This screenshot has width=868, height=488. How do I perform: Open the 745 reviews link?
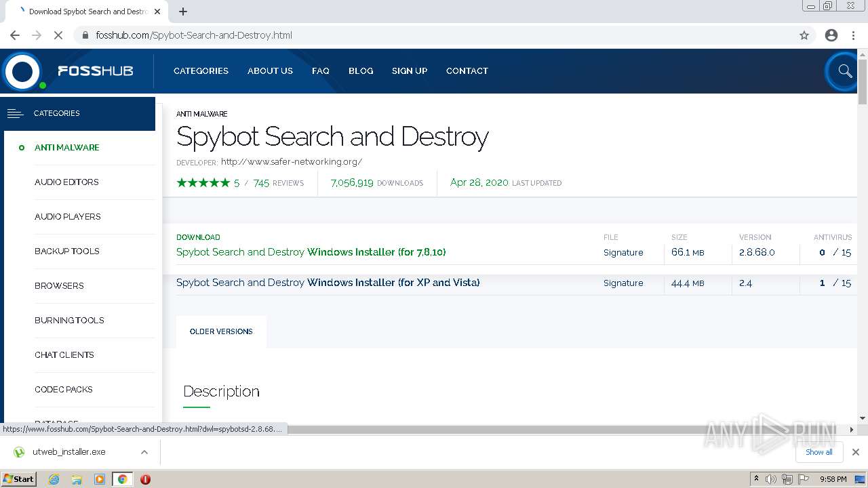(278, 183)
